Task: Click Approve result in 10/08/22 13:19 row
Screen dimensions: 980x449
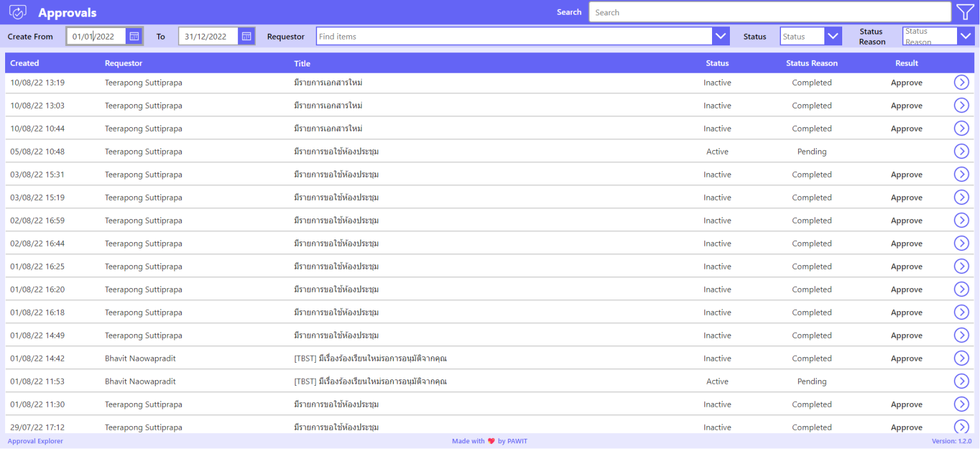Action: coord(907,82)
